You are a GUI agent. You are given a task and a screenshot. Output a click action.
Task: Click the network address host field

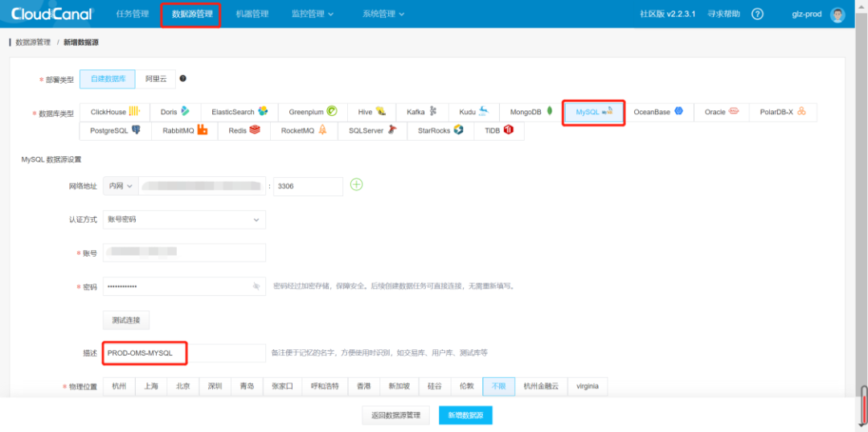pos(202,186)
